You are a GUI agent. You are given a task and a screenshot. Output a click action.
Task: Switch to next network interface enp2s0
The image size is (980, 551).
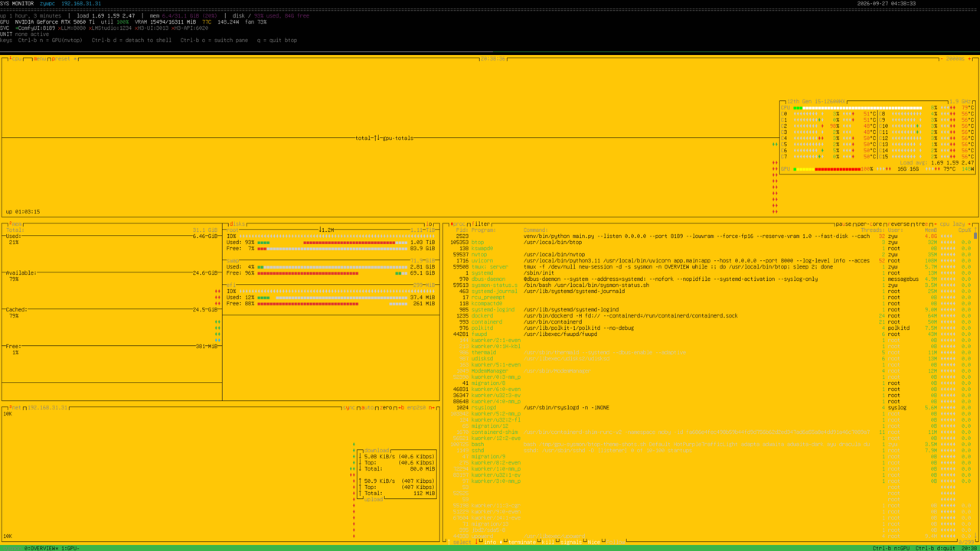(x=432, y=408)
